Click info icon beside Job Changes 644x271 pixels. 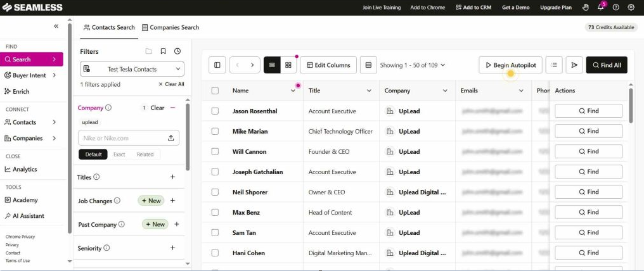pyautogui.click(x=117, y=201)
